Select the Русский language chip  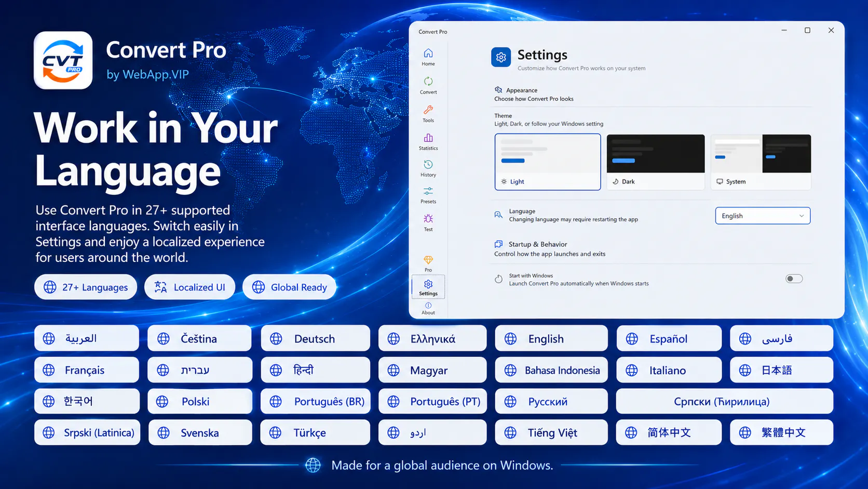click(x=551, y=401)
